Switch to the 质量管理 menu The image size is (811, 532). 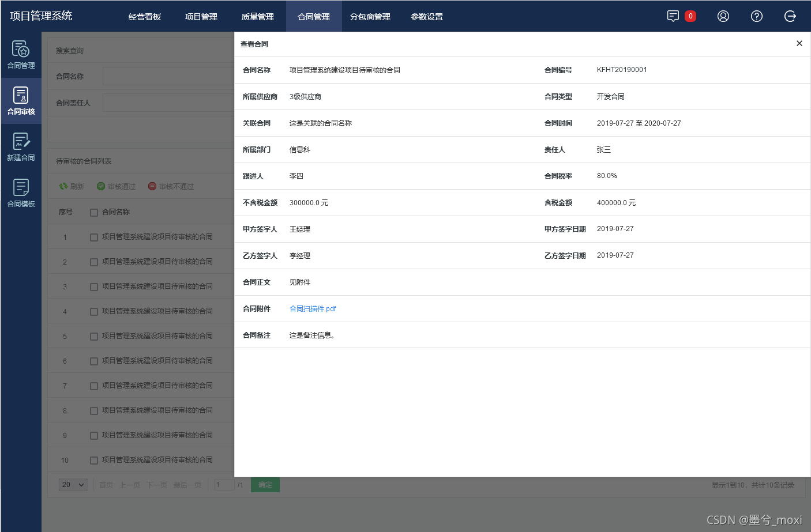(x=257, y=16)
